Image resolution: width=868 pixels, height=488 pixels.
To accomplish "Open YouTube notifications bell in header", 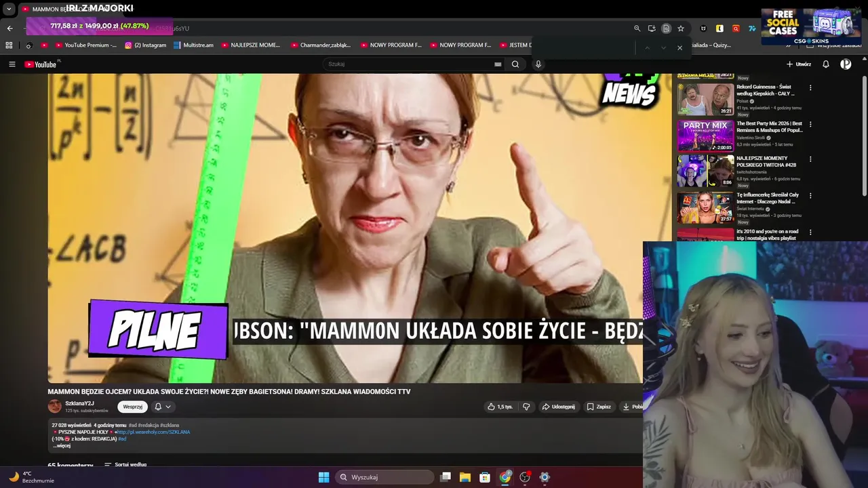I will (x=826, y=64).
